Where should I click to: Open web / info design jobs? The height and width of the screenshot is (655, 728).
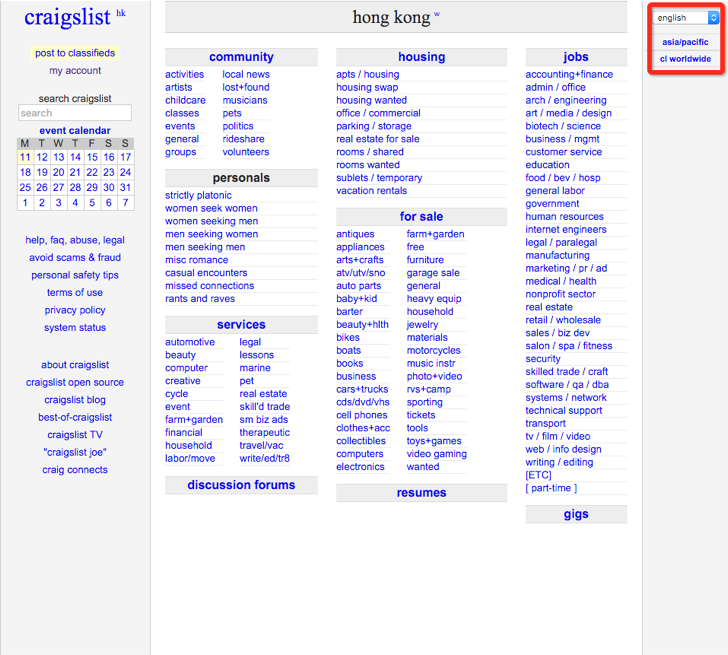click(x=563, y=449)
